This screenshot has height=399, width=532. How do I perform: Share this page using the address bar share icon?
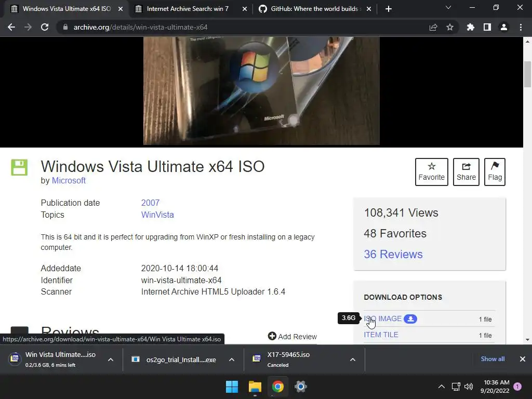pos(433,27)
